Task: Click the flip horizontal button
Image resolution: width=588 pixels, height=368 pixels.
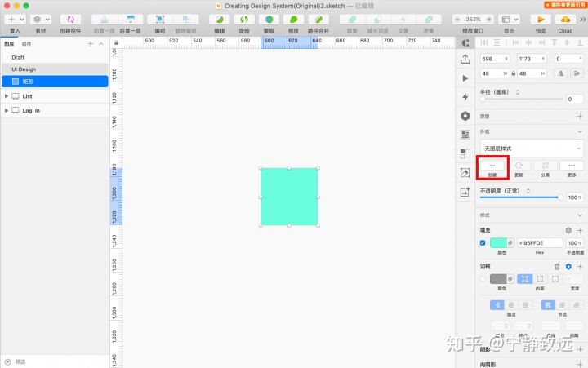Action: click(561, 73)
